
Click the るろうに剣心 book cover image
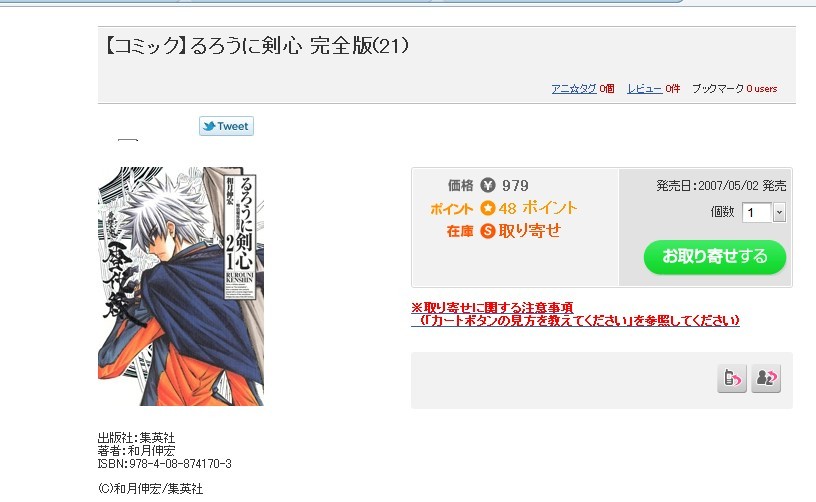coord(181,286)
